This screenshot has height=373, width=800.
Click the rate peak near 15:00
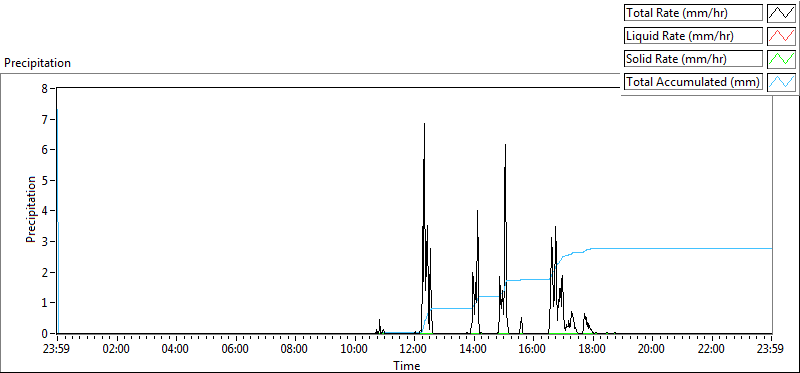point(505,145)
